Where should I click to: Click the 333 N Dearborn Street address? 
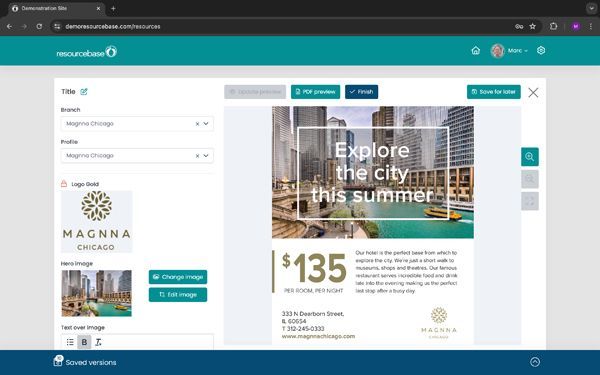point(313,317)
